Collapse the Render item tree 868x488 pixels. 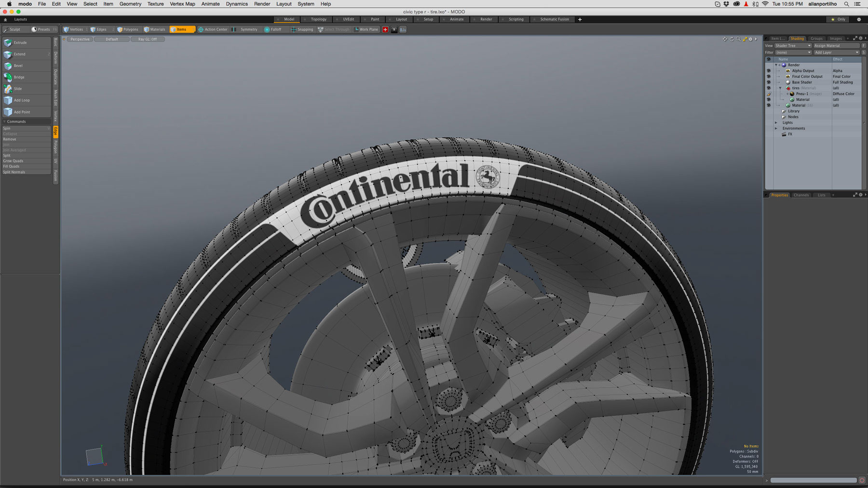777,65
